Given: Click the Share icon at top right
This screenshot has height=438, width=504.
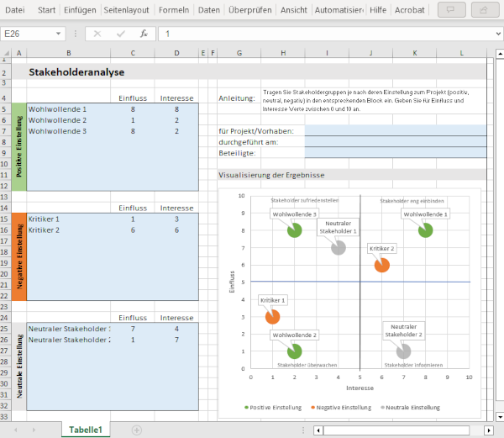Looking at the screenshot, I should click(483, 10).
